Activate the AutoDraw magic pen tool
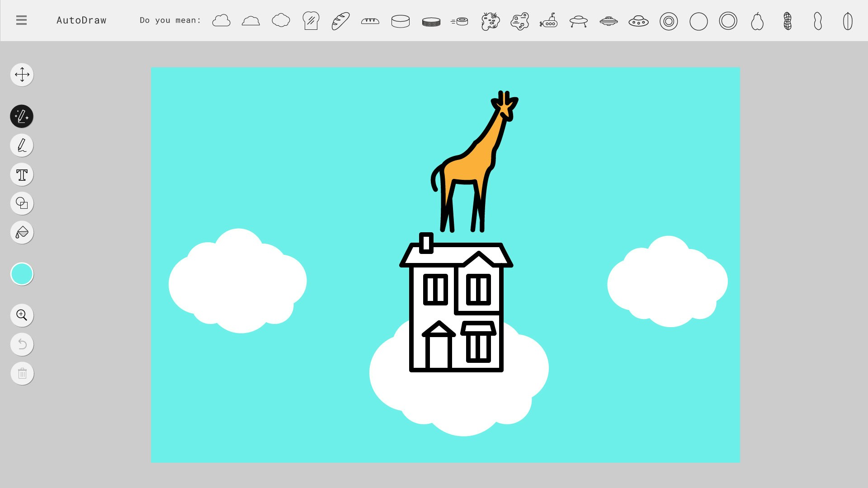 pyautogui.click(x=22, y=117)
